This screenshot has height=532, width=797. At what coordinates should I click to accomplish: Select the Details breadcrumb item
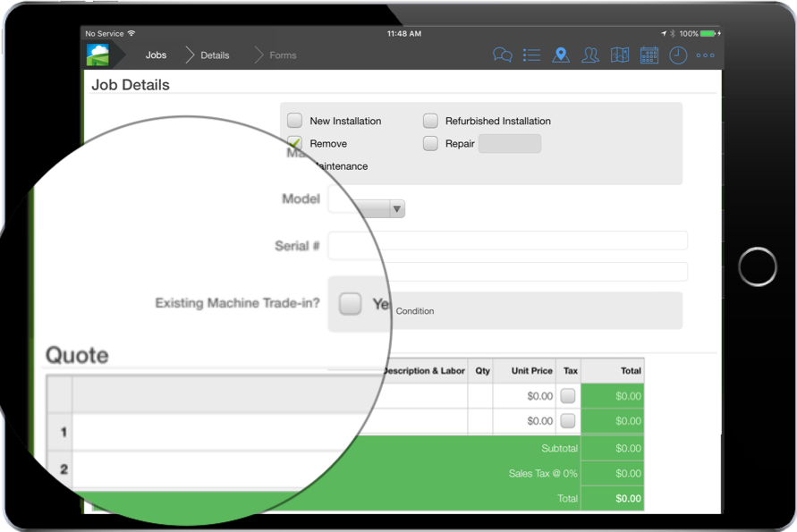coord(214,55)
